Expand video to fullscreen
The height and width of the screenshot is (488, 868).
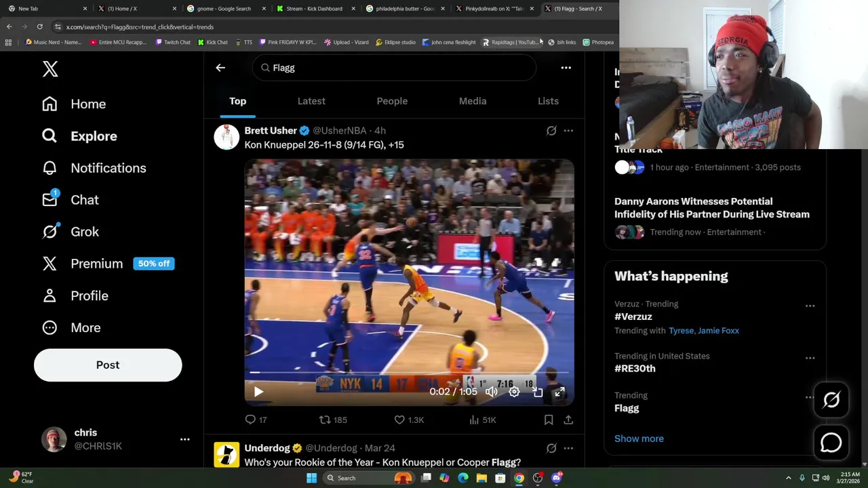click(559, 391)
